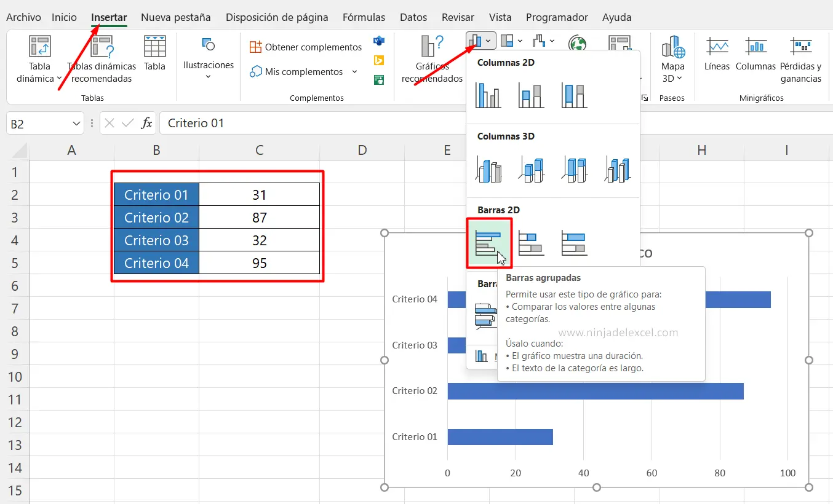The image size is (833, 504).
Task: Select the cell with value 87
Action: (x=260, y=218)
